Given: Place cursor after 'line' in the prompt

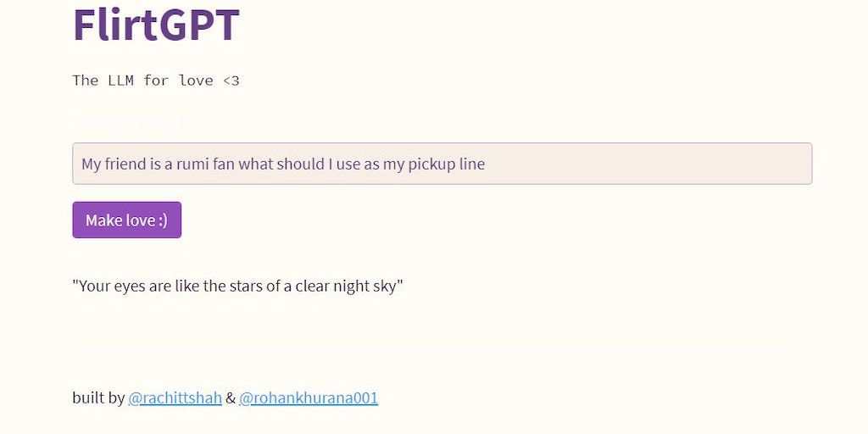Looking at the screenshot, I should [487, 164].
